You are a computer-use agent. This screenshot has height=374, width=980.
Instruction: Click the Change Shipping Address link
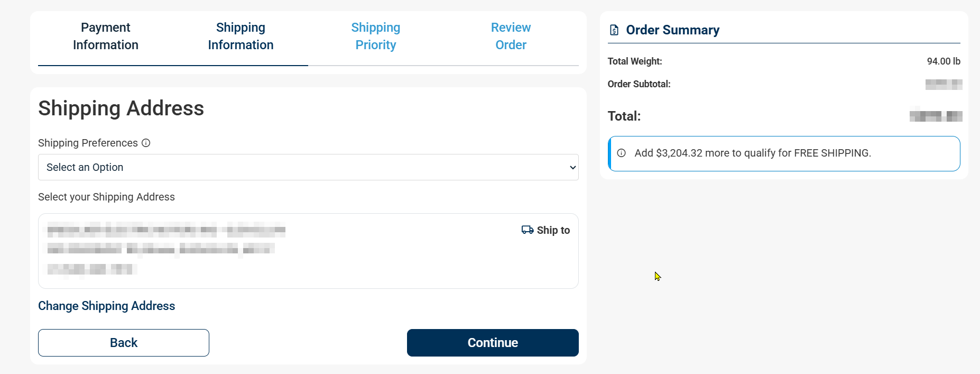(x=106, y=306)
